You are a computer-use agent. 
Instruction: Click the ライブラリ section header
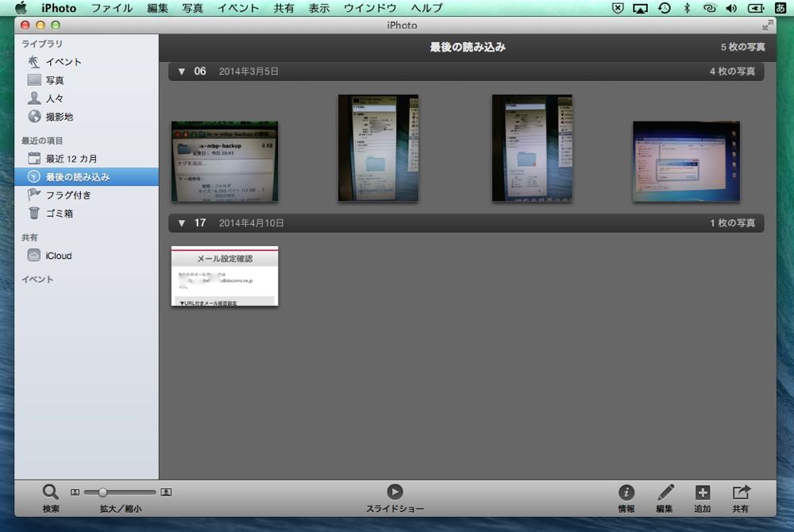42,44
